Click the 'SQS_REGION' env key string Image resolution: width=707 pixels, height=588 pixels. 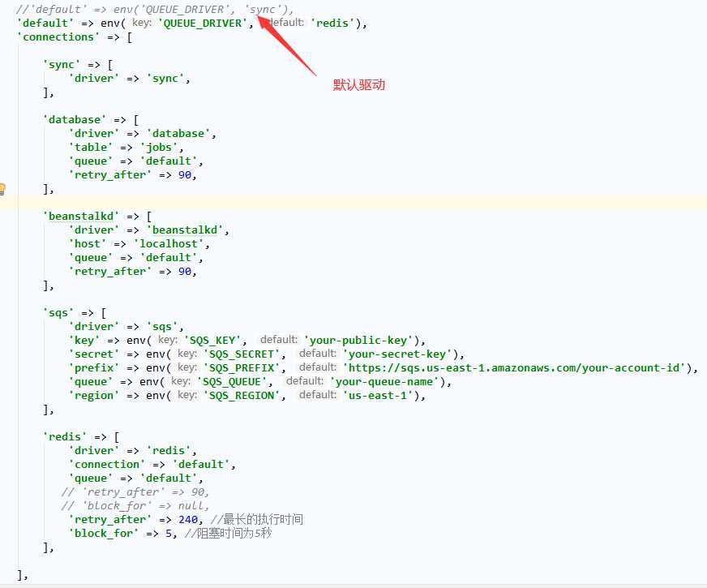[242, 396]
